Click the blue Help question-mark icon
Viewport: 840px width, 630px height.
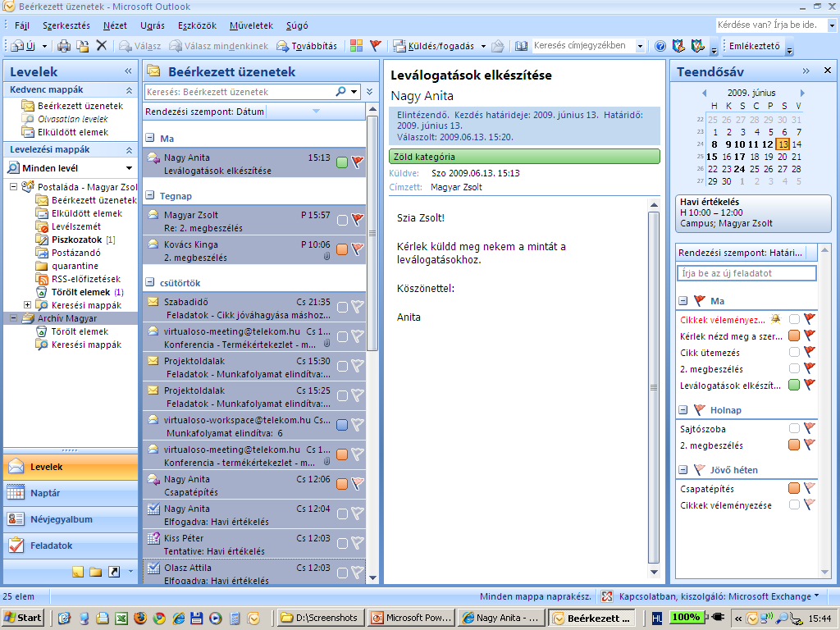[660, 46]
